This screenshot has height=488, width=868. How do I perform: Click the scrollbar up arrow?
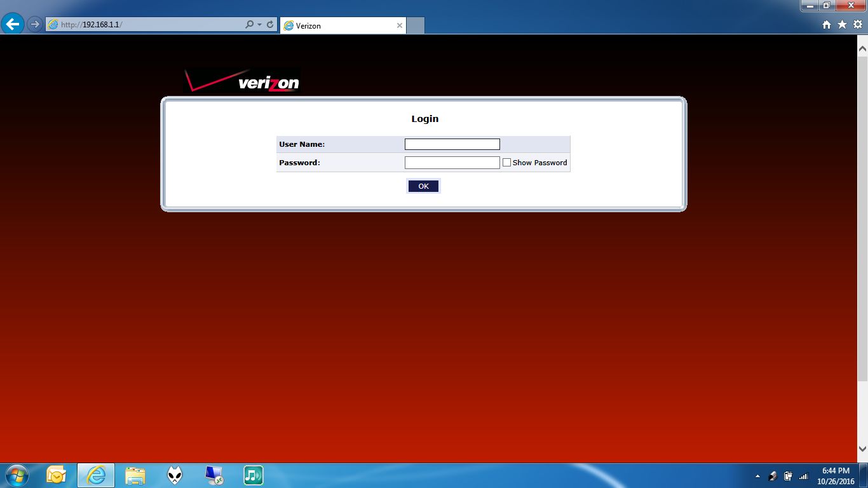coord(862,48)
